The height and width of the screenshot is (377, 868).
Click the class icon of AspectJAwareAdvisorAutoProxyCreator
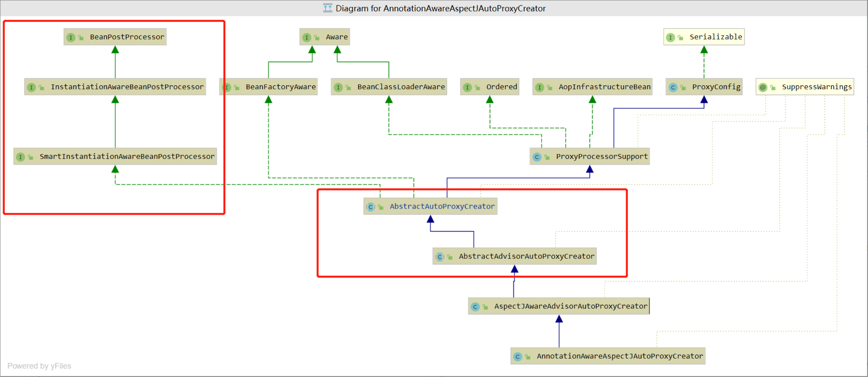[475, 306]
